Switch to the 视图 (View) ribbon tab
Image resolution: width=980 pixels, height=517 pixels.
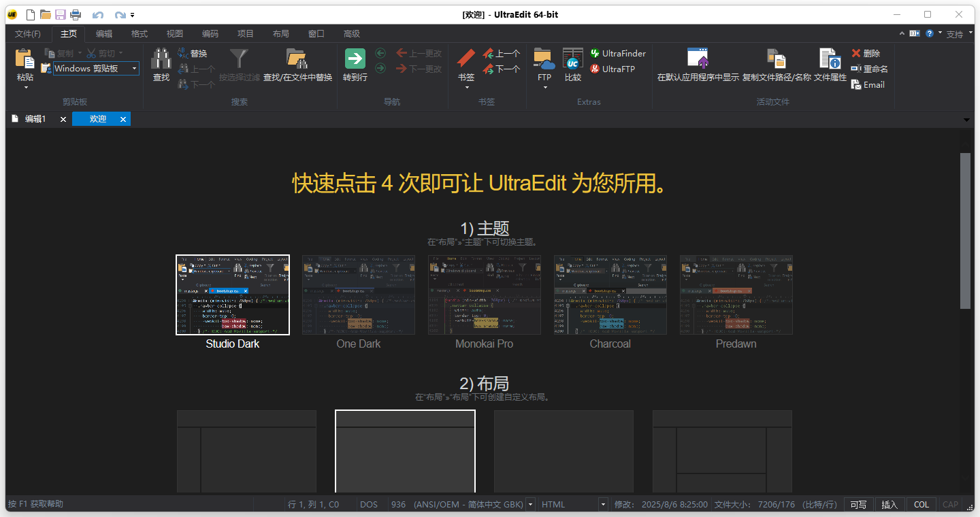(x=175, y=33)
